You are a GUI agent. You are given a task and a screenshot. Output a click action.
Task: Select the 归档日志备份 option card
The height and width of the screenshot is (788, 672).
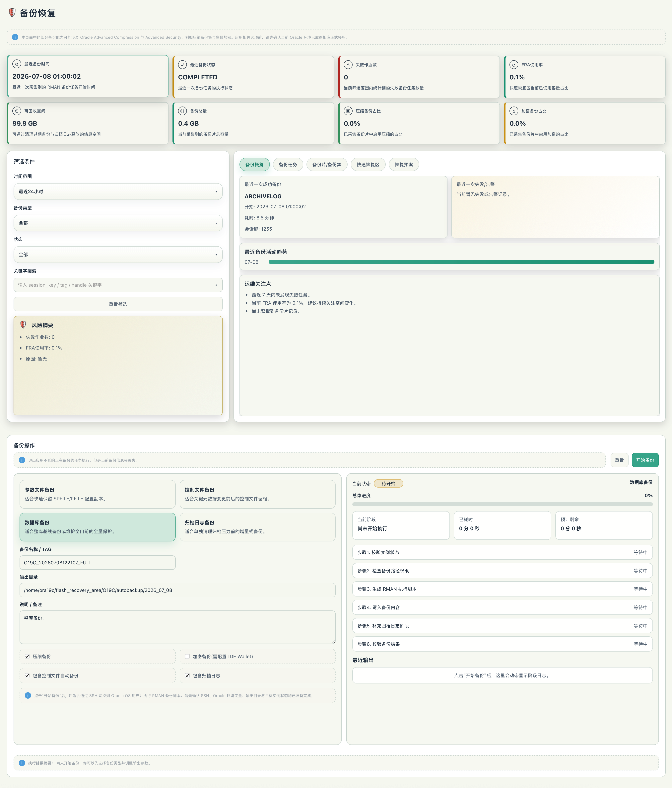pyautogui.click(x=257, y=527)
